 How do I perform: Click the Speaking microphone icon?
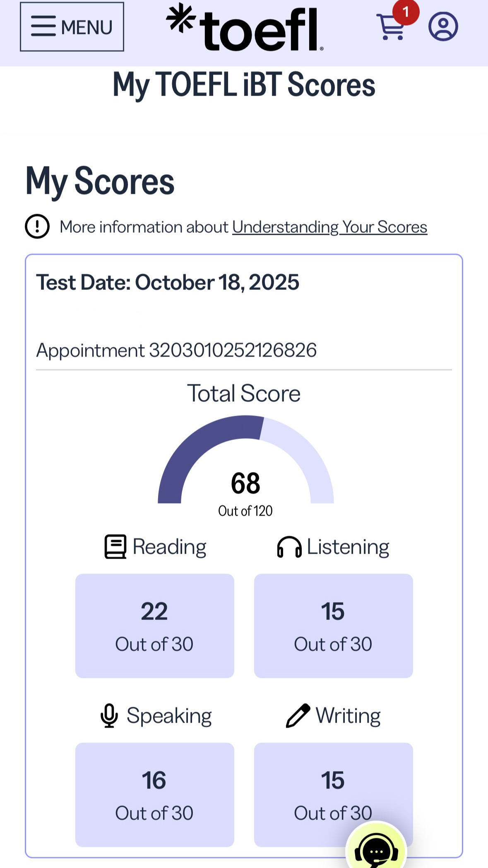(109, 715)
